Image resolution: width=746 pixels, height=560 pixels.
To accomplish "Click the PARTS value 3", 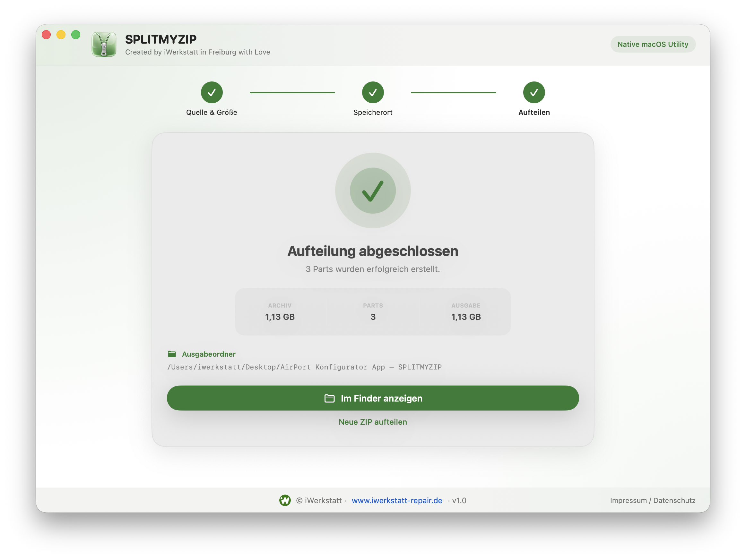I will coord(373,317).
